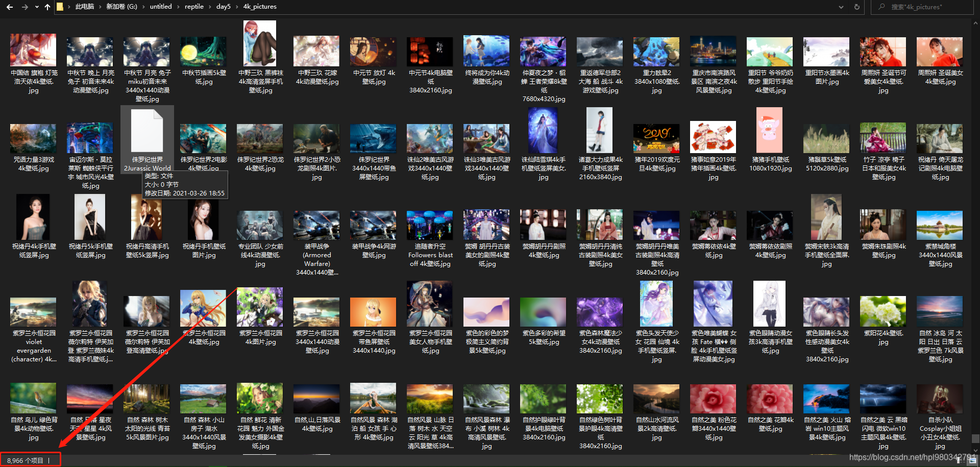
Task: Select 仲夏夜之梦·貂蝉 王者荣耀8k壁纸 thumbnail
Action: coord(543,52)
